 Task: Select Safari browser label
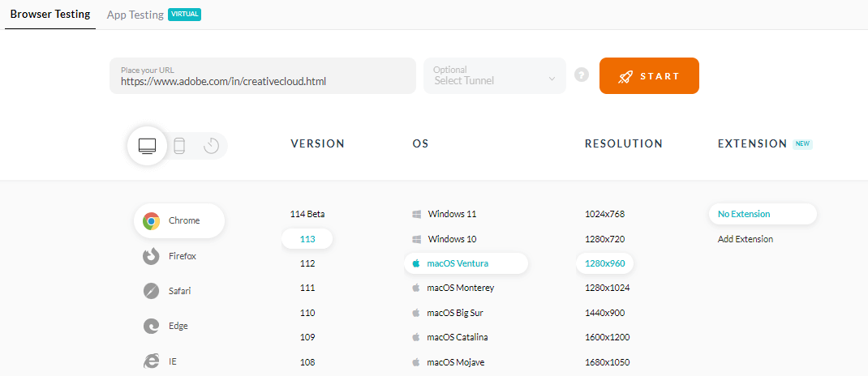(x=180, y=291)
